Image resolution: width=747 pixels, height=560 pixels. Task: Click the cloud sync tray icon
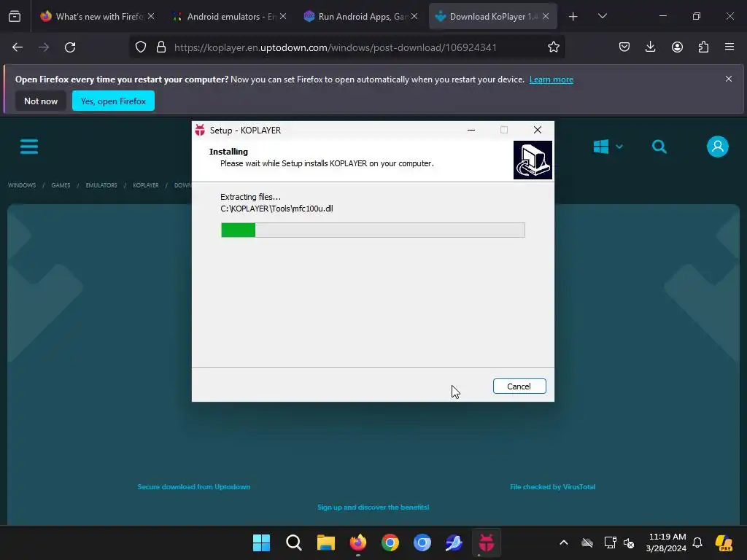[587, 542]
